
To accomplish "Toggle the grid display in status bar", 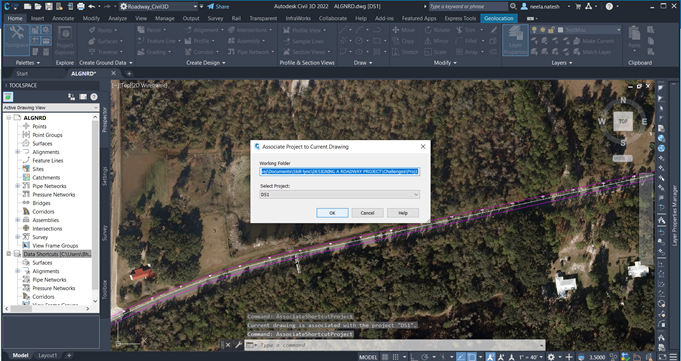I will point(385,357).
